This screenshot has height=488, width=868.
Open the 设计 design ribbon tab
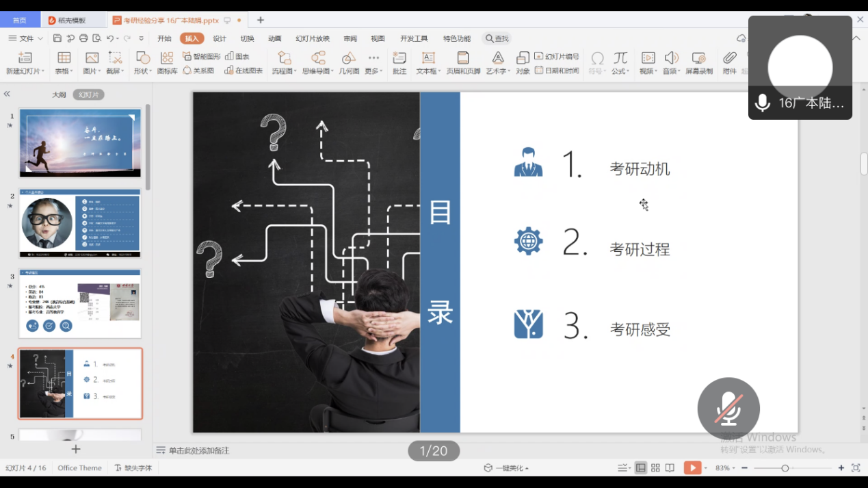coord(220,38)
